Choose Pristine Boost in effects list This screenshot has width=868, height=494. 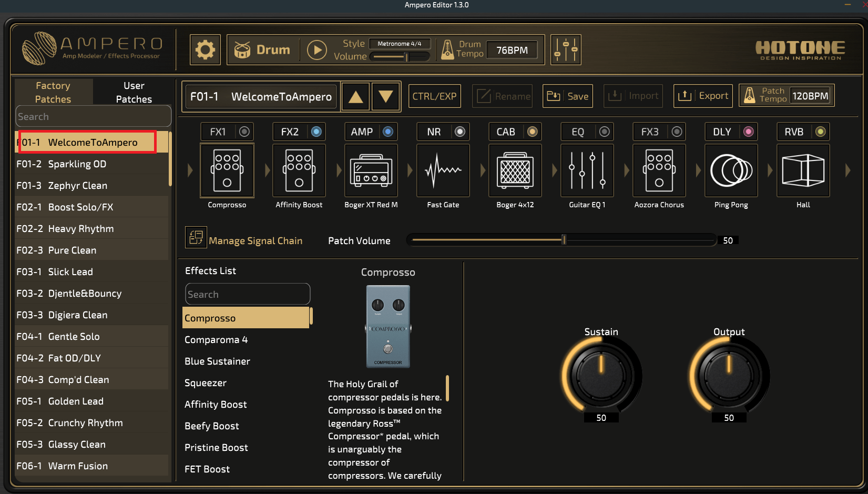pos(246,448)
